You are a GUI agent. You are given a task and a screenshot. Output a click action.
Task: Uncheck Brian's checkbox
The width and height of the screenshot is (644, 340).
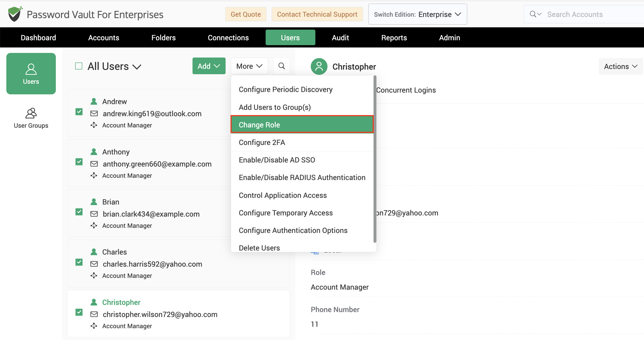click(79, 212)
